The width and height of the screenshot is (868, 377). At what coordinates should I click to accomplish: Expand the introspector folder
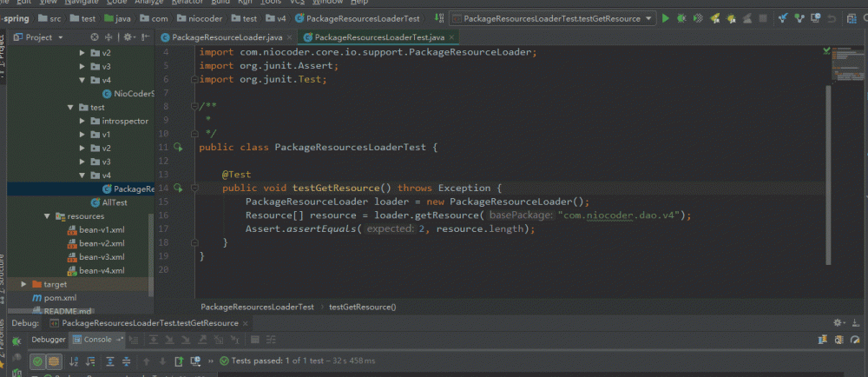pos(82,121)
